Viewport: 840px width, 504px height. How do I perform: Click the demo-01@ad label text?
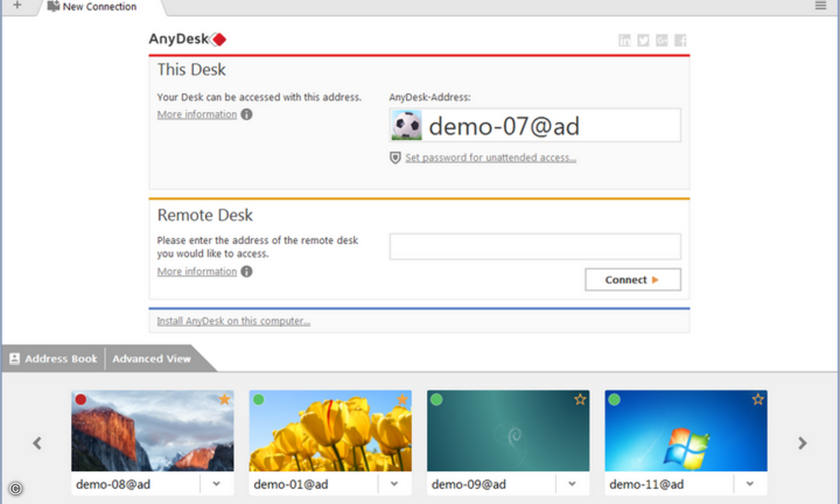(291, 484)
